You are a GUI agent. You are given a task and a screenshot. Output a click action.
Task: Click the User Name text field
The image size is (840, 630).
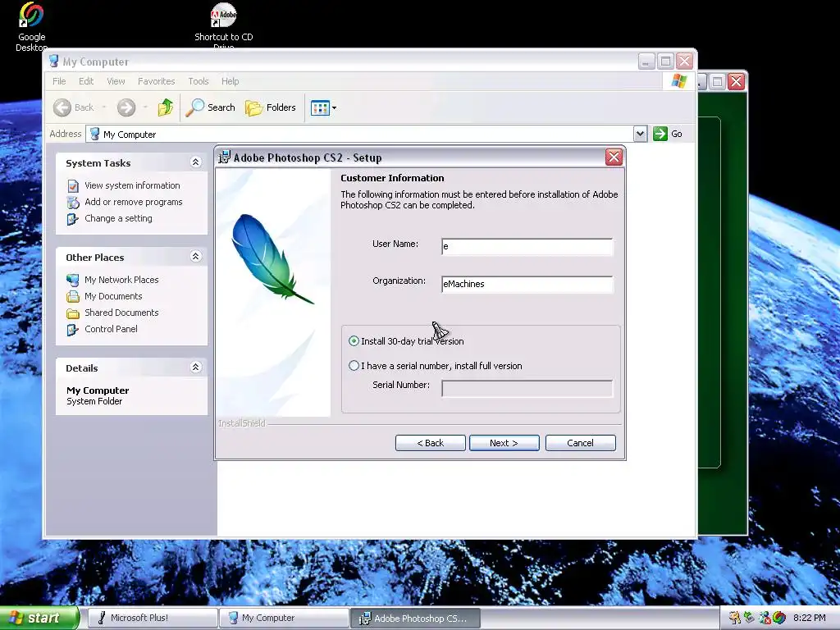coord(527,246)
